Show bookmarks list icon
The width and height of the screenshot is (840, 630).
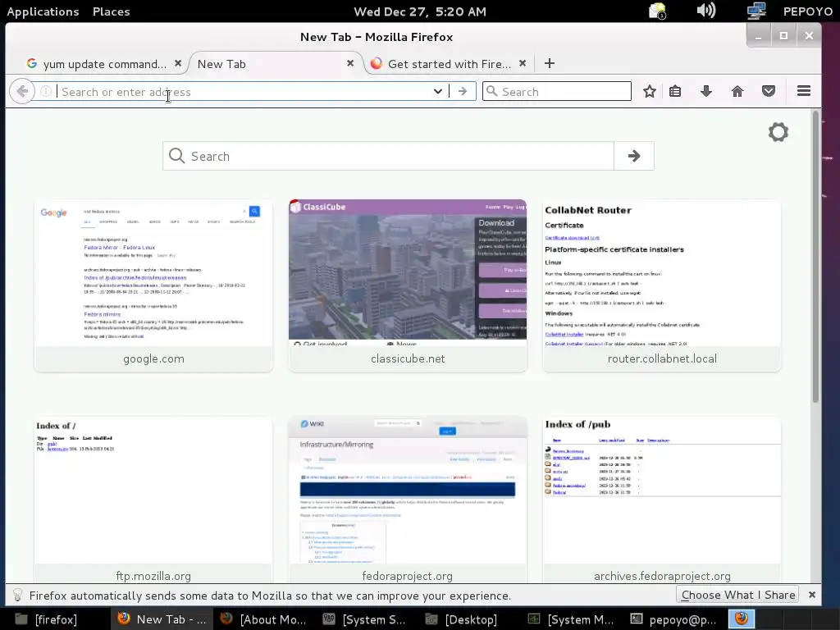tap(675, 92)
